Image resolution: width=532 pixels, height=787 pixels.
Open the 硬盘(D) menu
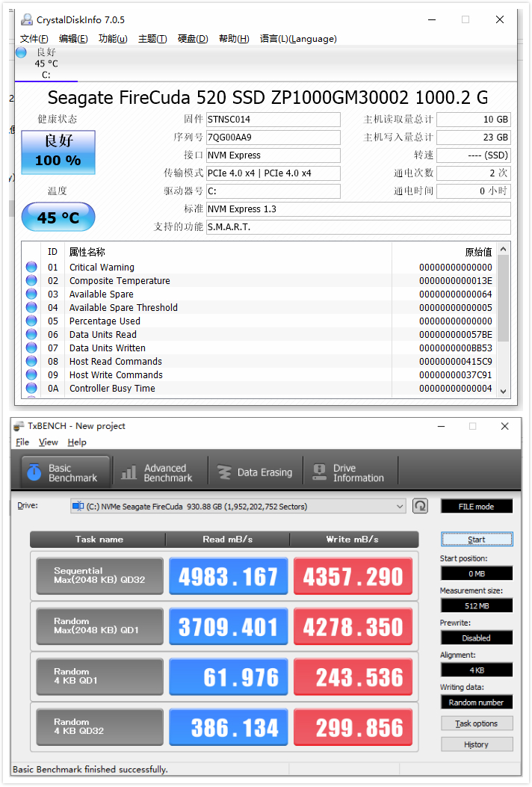[193, 39]
